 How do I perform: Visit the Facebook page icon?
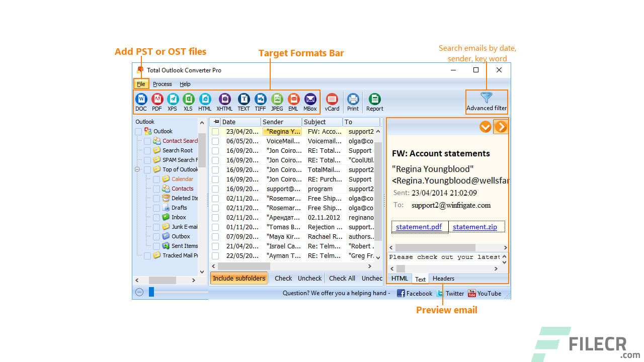[x=400, y=293]
